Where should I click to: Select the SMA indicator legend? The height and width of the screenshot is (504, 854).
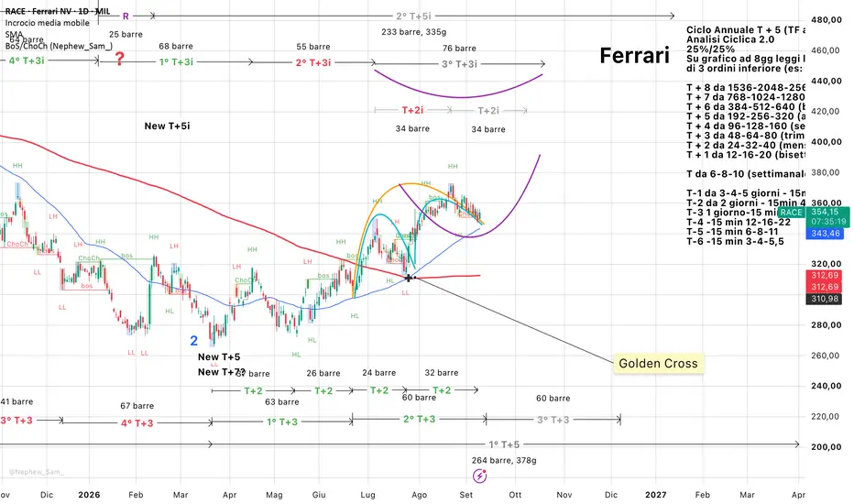14,34
